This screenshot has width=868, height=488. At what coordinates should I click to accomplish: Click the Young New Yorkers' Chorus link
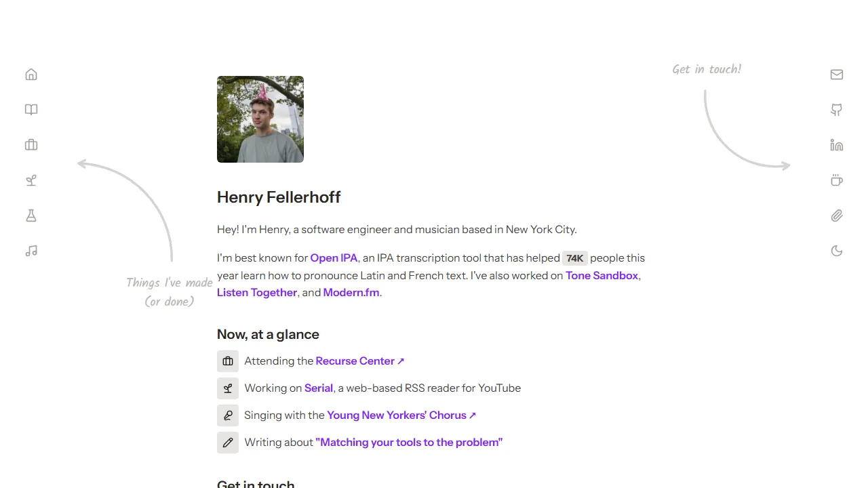[396, 415]
